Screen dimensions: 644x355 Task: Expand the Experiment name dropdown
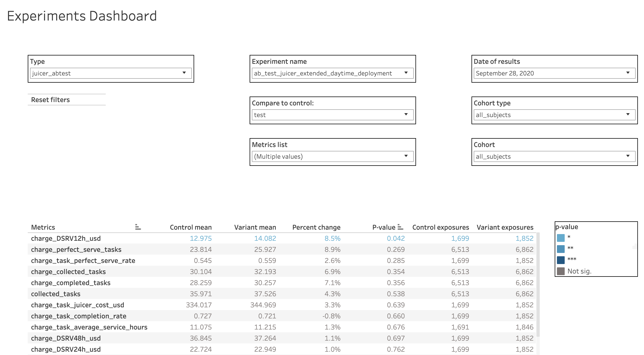(406, 73)
